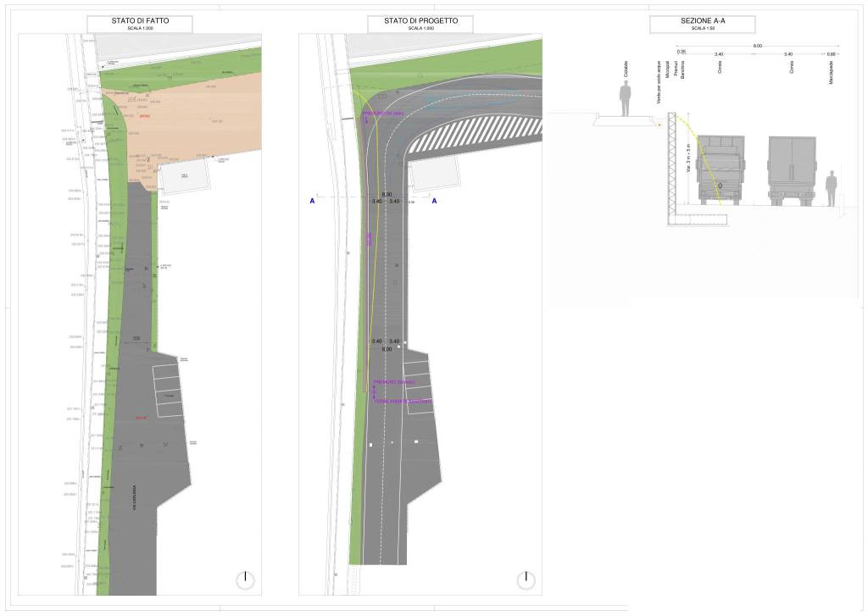Click the left blue section marker A
The image size is (868, 616).
313,202
